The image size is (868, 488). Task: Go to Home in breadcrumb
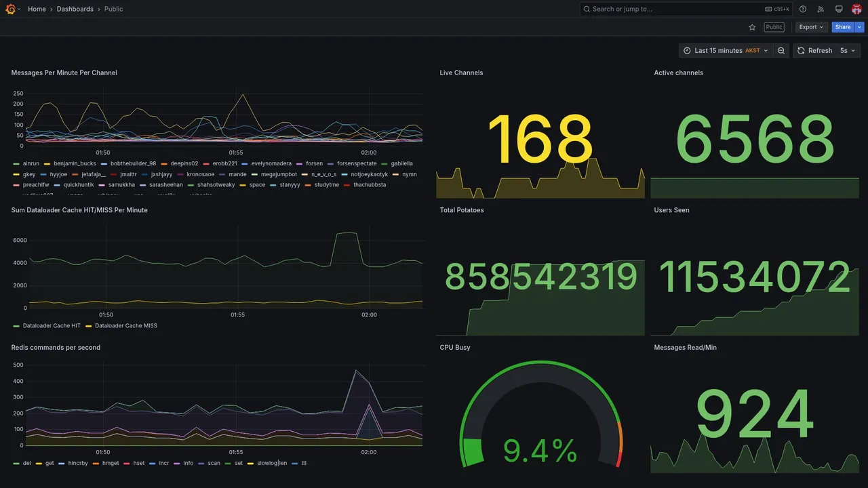(x=37, y=9)
